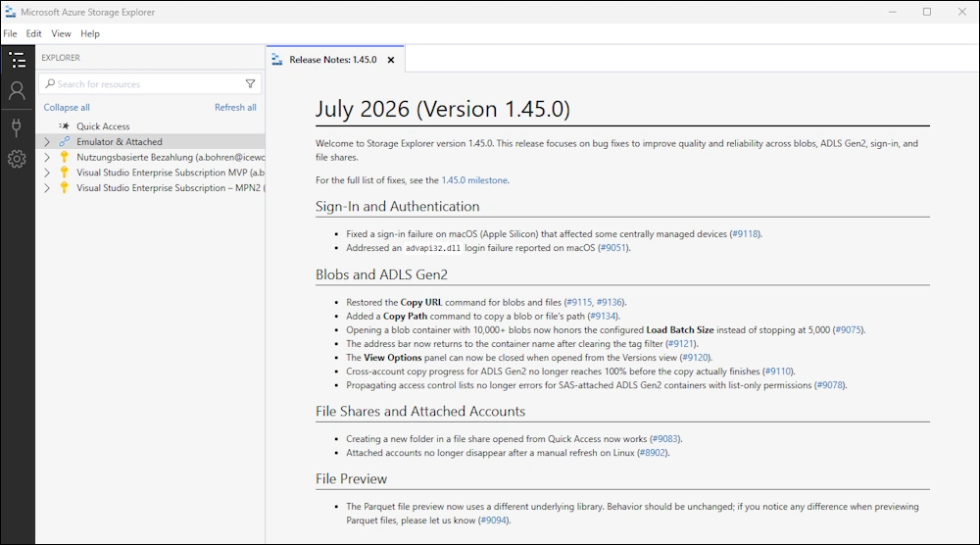The height and width of the screenshot is (545, 980).
Task: Click the filter funnel icon in search box
Action: 250,83
